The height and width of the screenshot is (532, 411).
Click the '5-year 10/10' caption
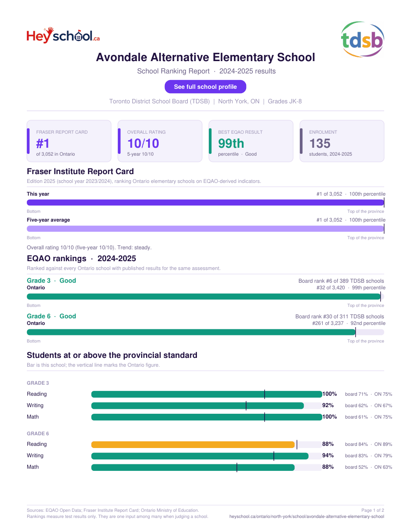(140, 154)
